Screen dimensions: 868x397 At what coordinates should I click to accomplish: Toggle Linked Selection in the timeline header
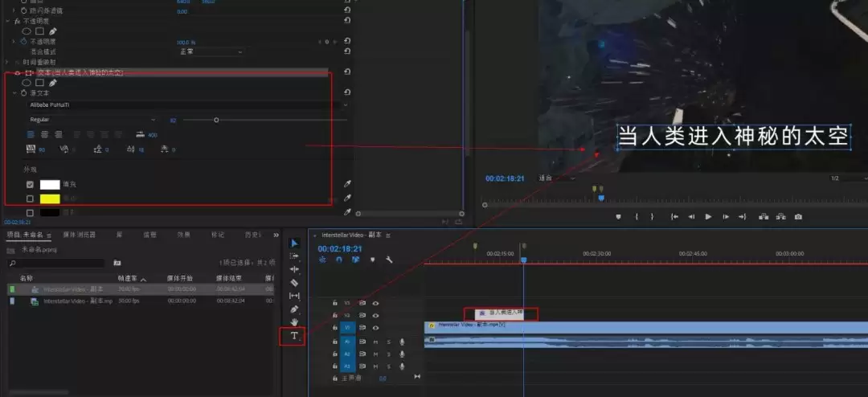coord(355,259)
